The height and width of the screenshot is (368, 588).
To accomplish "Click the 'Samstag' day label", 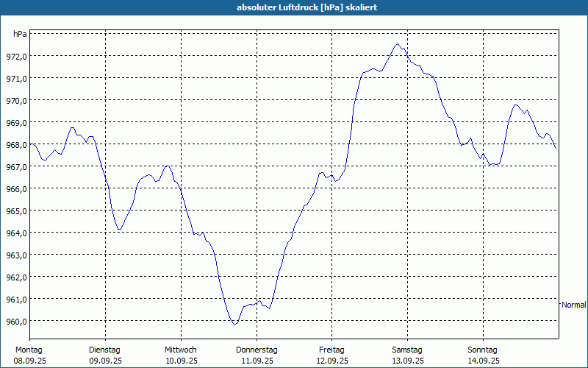I will coord(407,350).
